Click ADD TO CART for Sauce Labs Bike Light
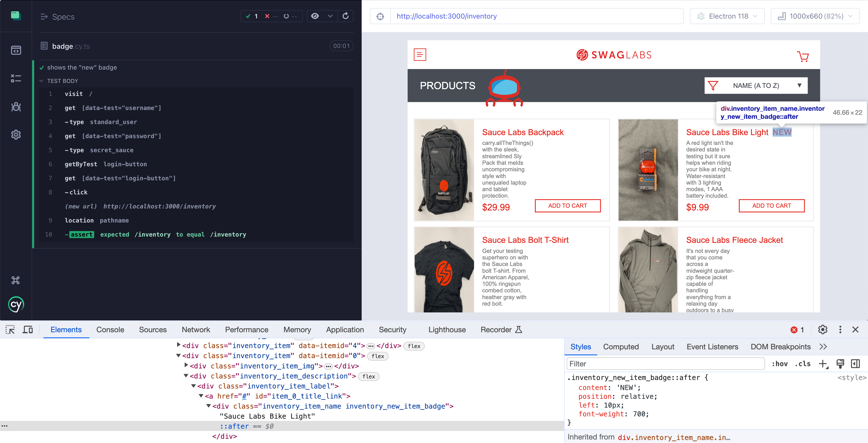868x443 pixels. [771, 205]
